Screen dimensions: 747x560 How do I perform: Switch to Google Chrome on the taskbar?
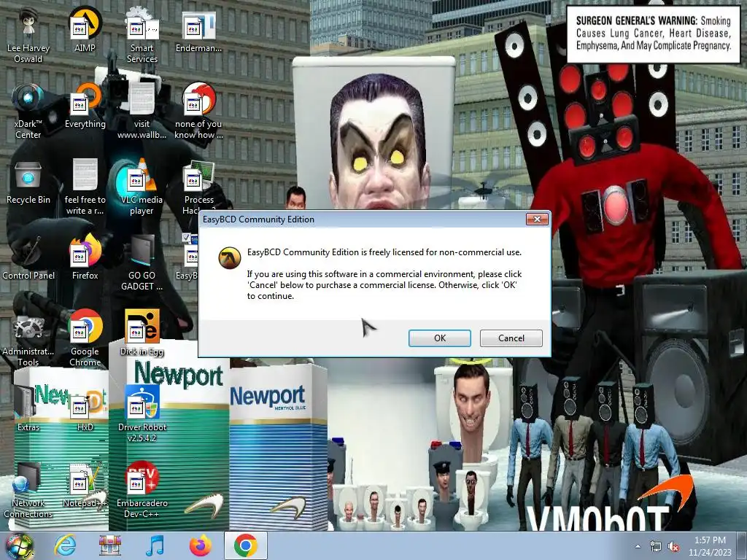pos(245,546)
